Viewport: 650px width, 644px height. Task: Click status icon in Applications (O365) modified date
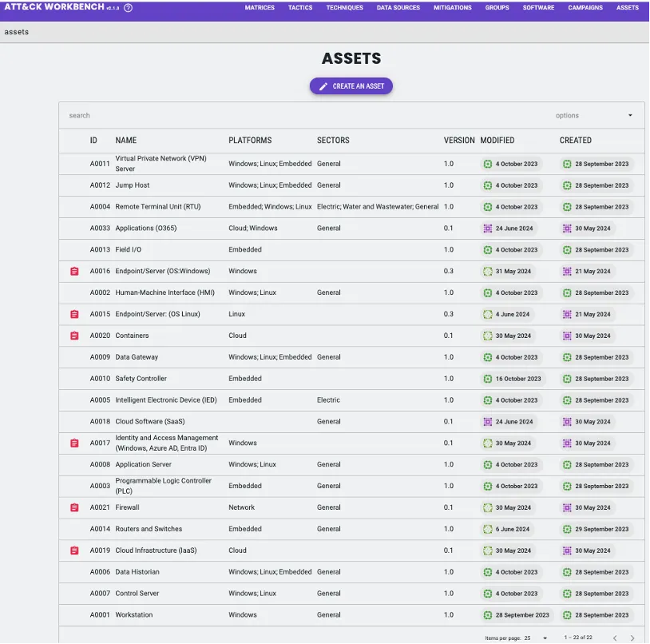tap(488, 229)
